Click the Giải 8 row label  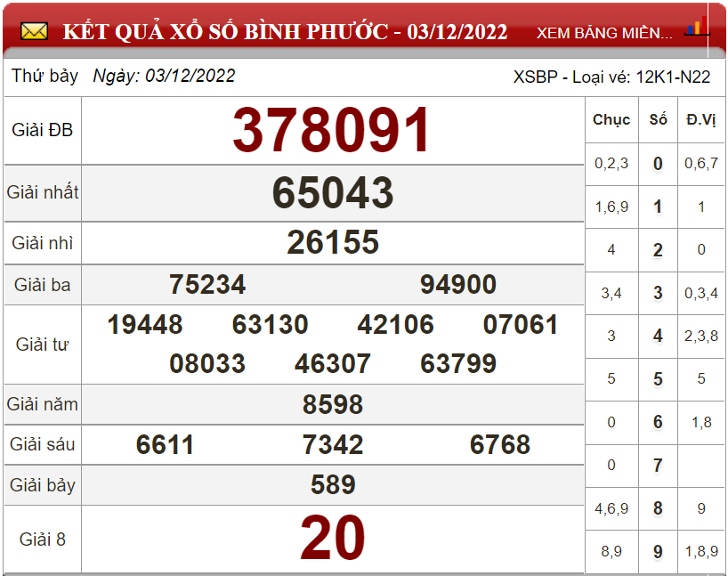(x=42, y=539)
